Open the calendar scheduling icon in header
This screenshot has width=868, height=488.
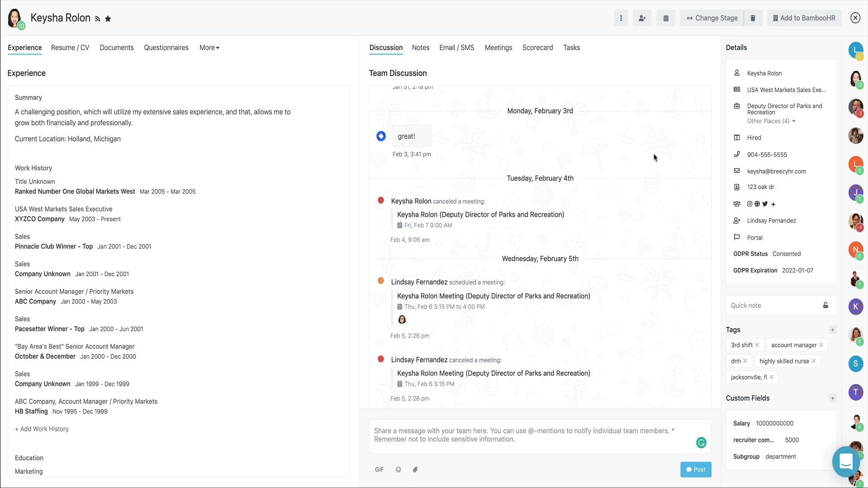666,18
